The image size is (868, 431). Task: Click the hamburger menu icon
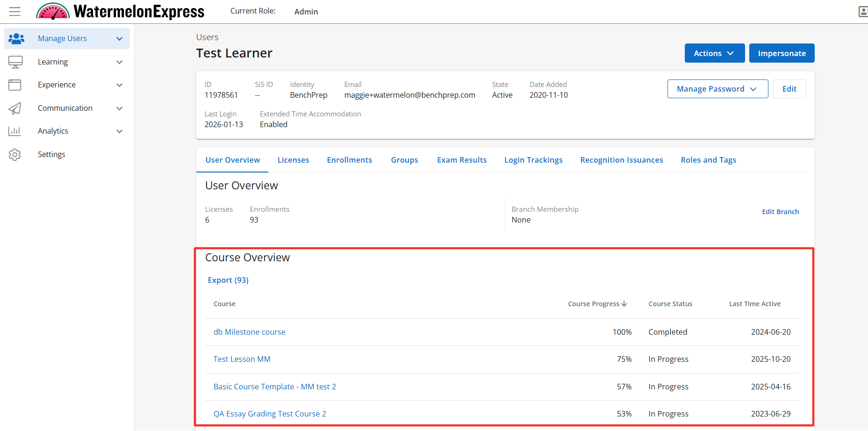tap(15, 12)
